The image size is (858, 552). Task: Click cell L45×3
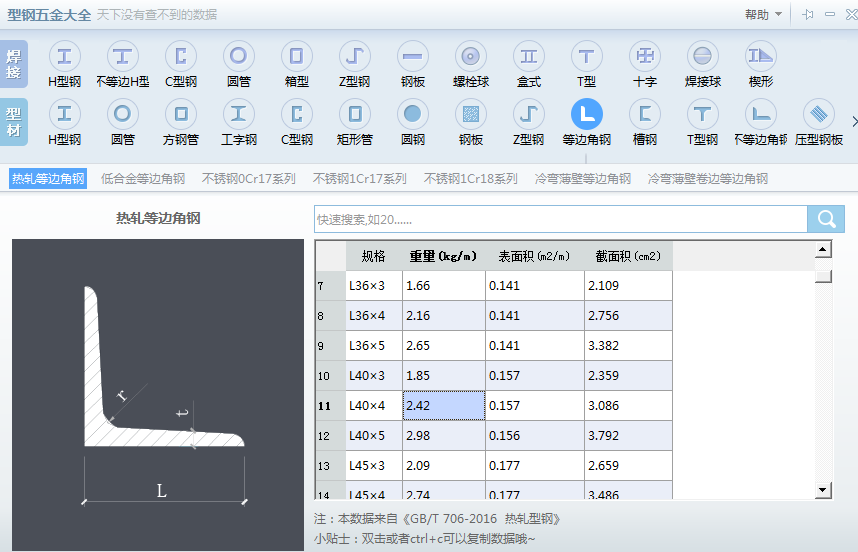coord(374,466)
